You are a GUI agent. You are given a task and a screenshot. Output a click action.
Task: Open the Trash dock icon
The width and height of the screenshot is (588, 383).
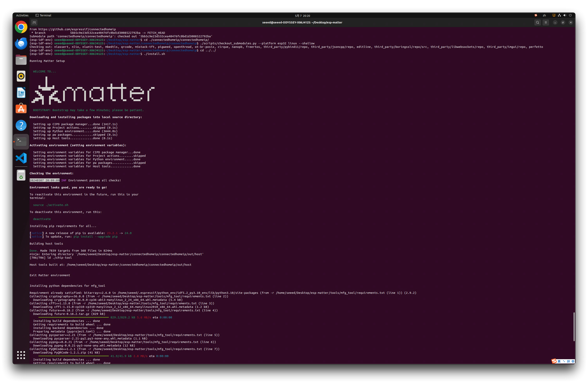[x=21, y=175]
